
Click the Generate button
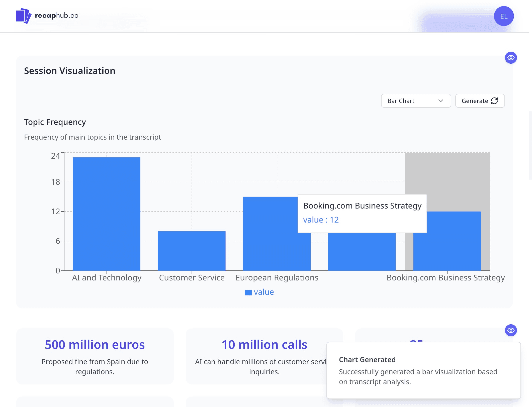point(480,101)
